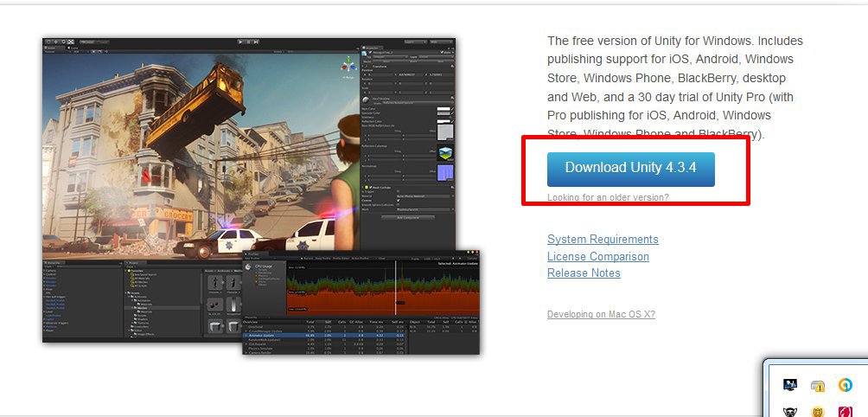Viewport: 868px width, 417px height.
Task: Follow the 'Developing on Mac OS X?' link
Action: tap(601, 314)
